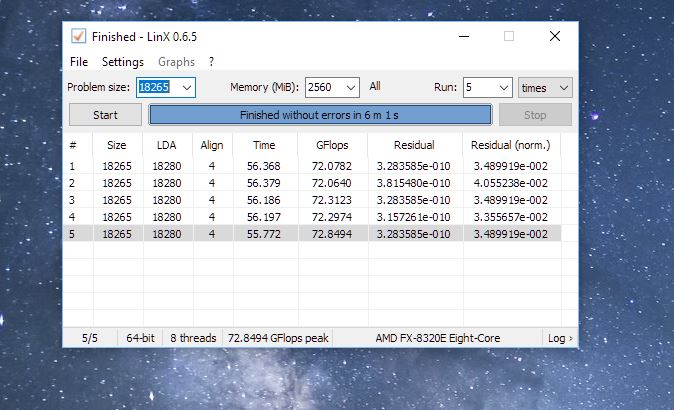This screenshot has width=674, height=410.
Task: Sort by the Size column header
Action: coord(117,145)
